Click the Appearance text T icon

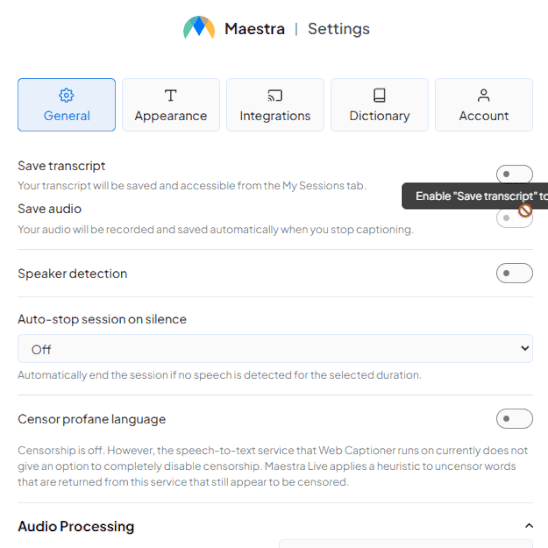coord(171,95)
